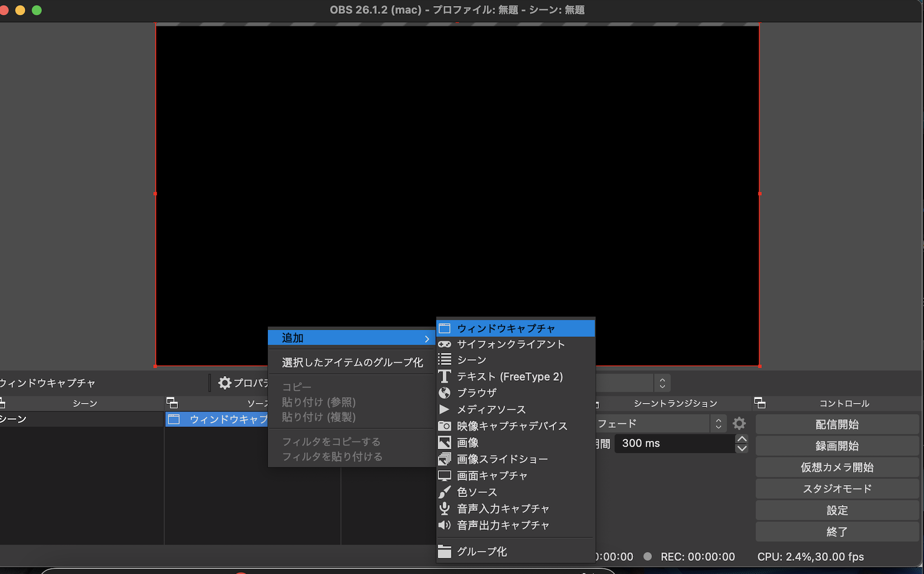The width and height of the screenshot is (924, 574).
Task: Choose 画面キャプチャ from the menu
Action: (x=491, y=475)
